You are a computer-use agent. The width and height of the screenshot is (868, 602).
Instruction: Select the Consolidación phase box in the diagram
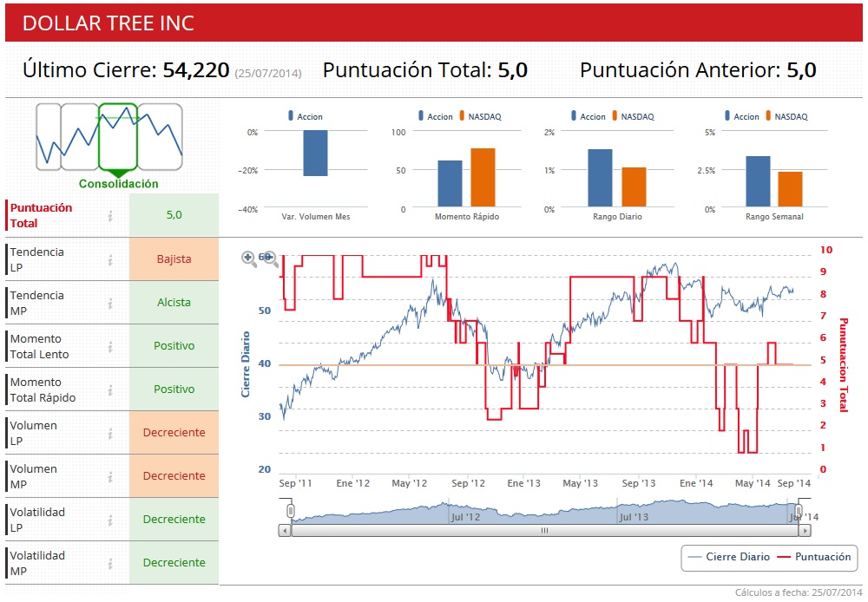pyautogui.click(x=118, y=137)
